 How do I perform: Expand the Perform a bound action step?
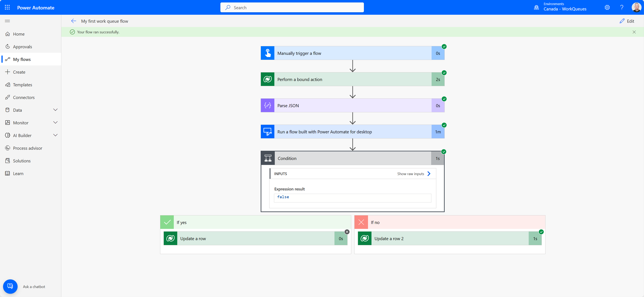tap(352, 79)
